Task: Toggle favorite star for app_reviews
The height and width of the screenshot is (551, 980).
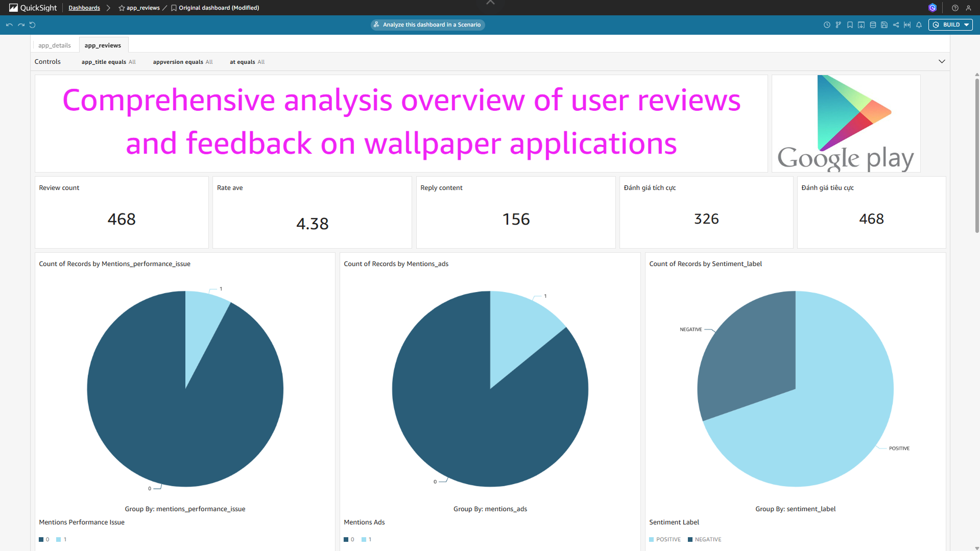Action: (x=122, y=8)
